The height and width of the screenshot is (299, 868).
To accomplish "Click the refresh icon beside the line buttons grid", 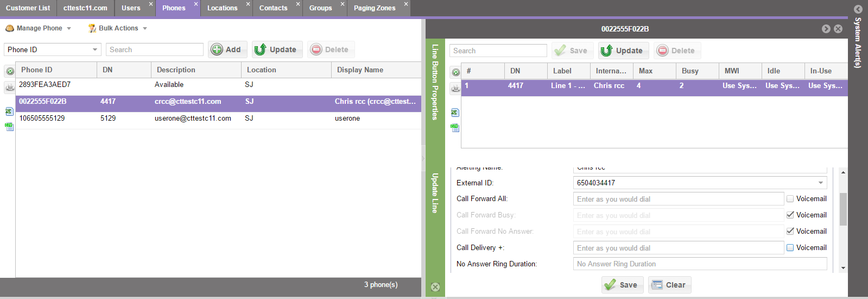I will tap(455, 72).
